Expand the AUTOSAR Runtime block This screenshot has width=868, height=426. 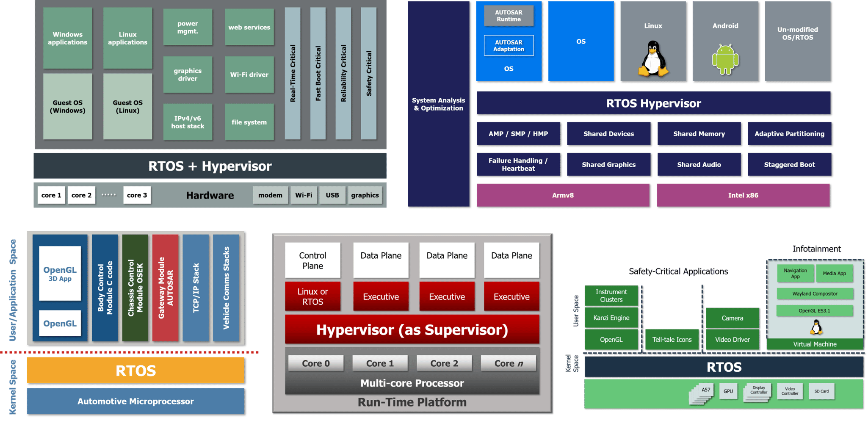point(509,15)
